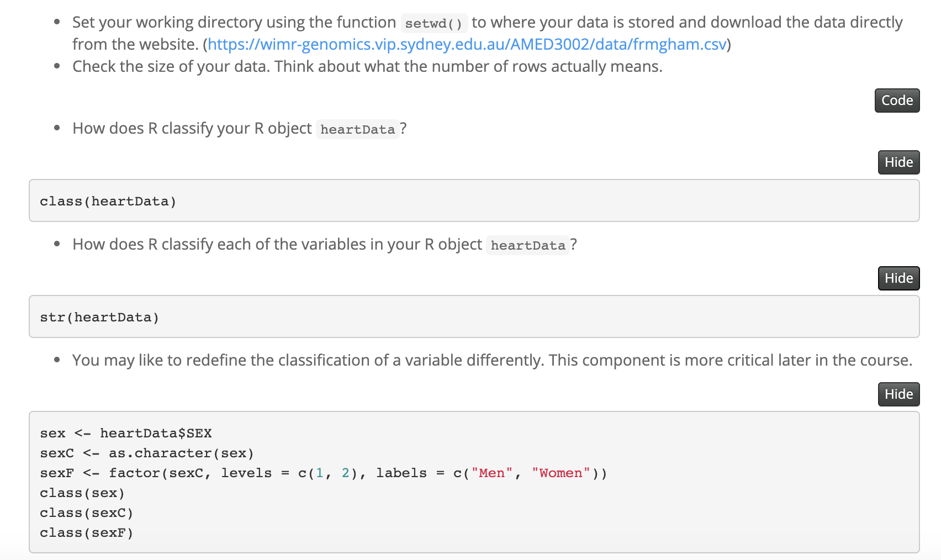Hide the sex factor code block
This screenshot has height=560, width=941.
(898, 394)
